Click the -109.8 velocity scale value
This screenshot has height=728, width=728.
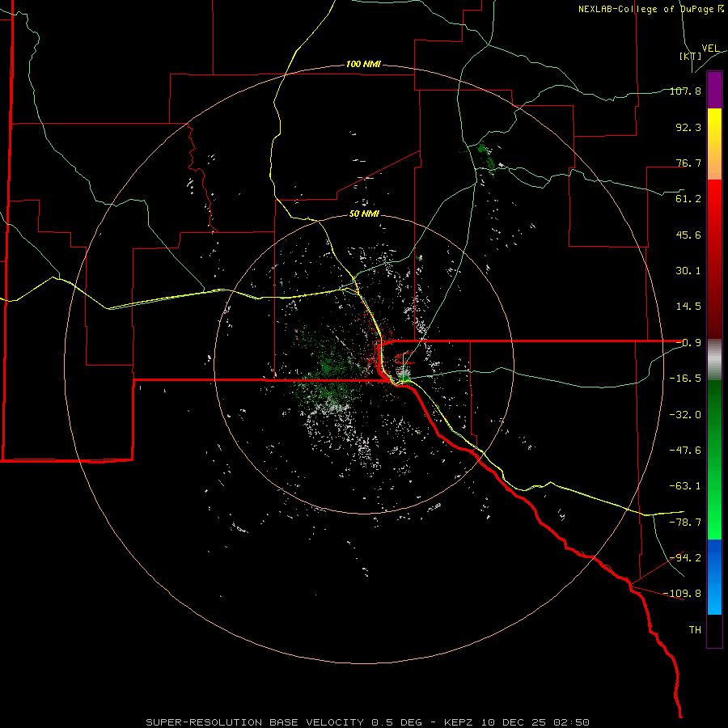tap(682, 594)
